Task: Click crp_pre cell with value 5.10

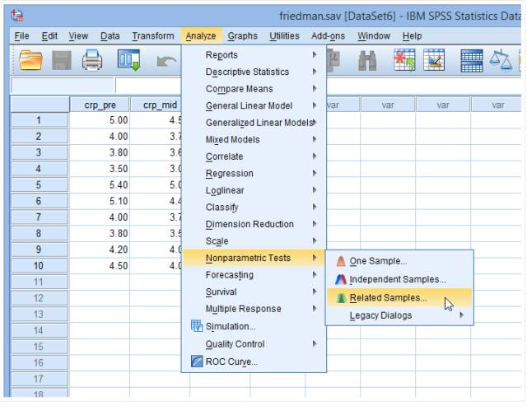Action: pos(100,201)
